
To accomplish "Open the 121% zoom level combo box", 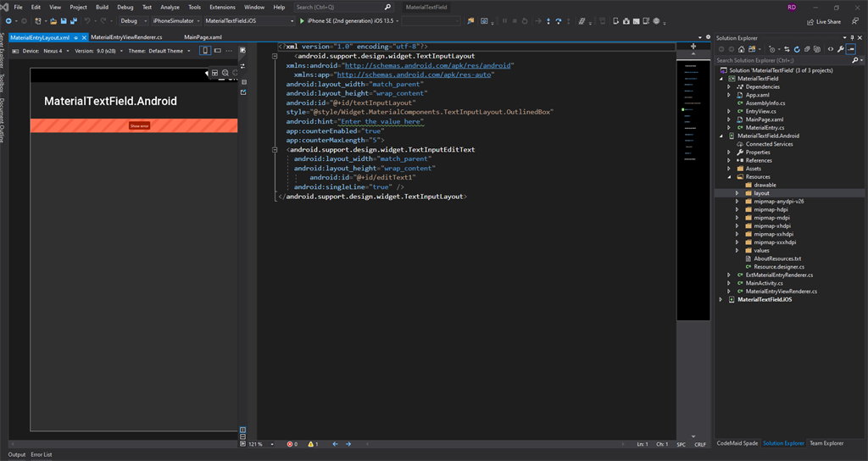I will click(x=257, y=444).
